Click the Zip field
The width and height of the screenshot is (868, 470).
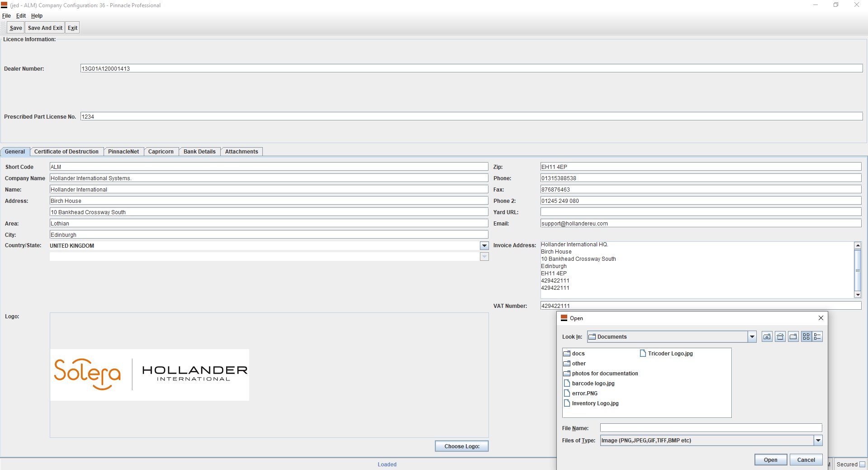701,167
